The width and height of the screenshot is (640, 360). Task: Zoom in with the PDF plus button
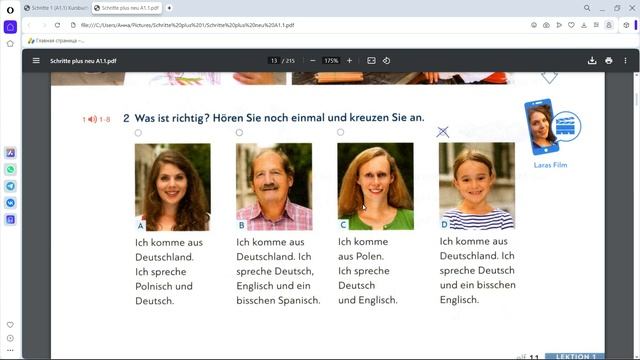[x=349, y=60]
